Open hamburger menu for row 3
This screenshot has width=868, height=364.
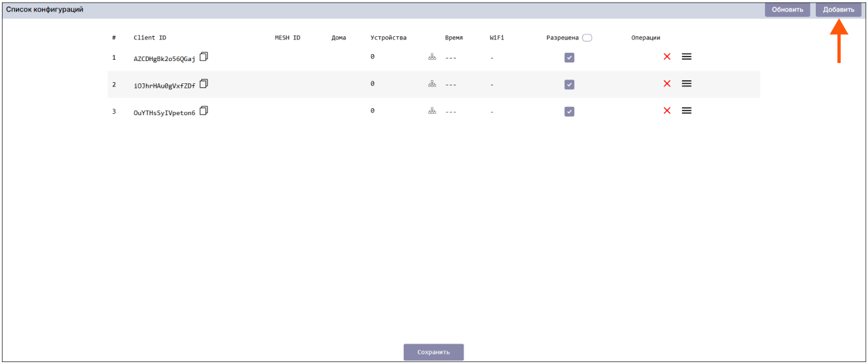click(x=687, y=111)
